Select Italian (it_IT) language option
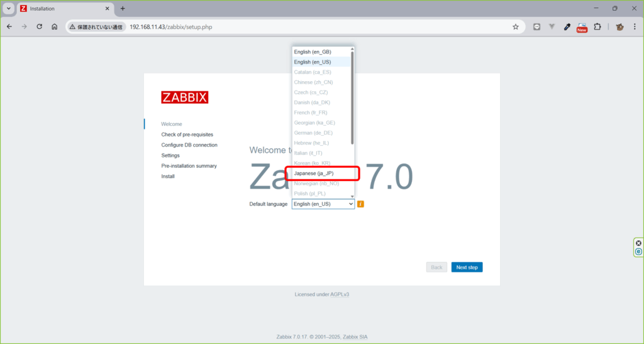 (x=321, y=153)
